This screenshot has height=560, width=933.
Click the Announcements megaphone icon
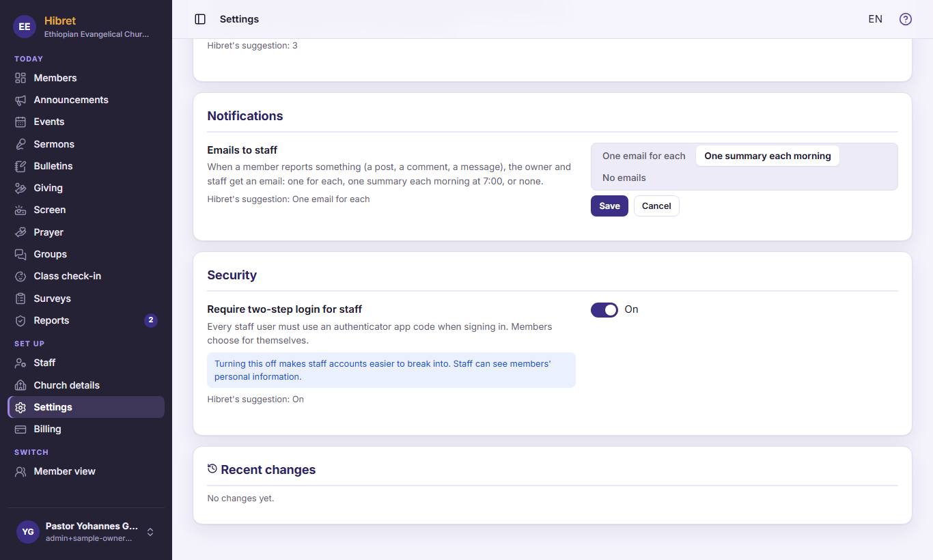pyautogui.click(x=20, y=100)
